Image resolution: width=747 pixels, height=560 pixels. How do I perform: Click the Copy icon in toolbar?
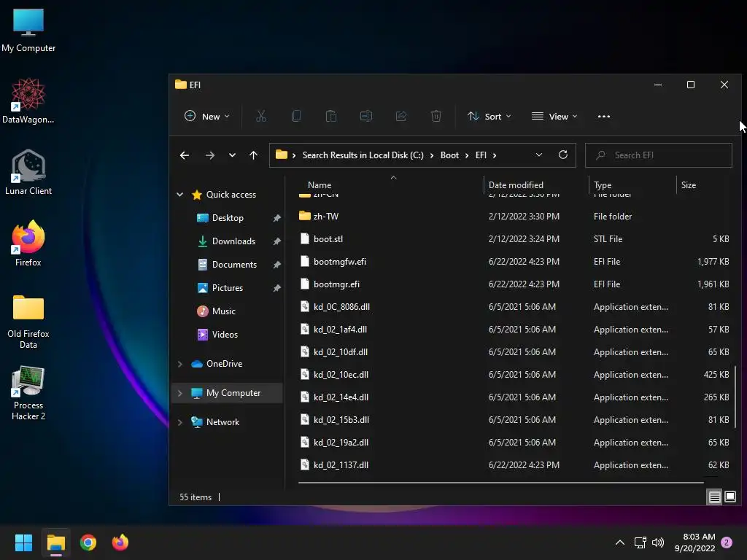(296, 116)
